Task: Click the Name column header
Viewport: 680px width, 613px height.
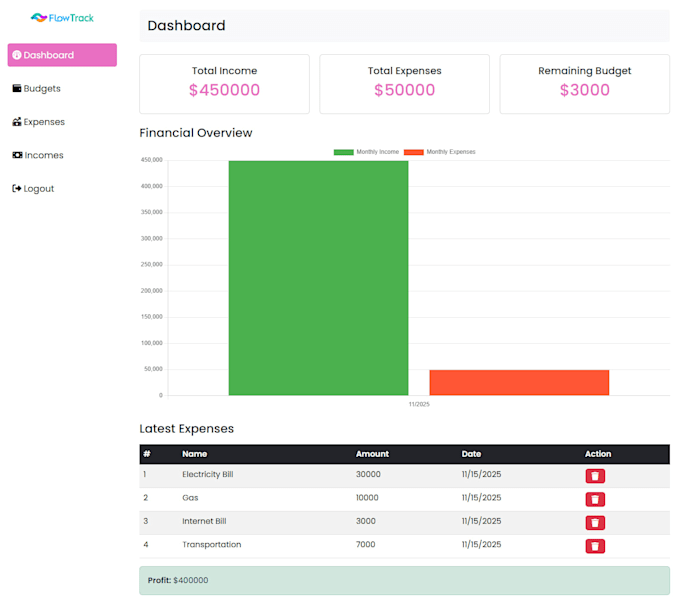Action: [194, 454]
